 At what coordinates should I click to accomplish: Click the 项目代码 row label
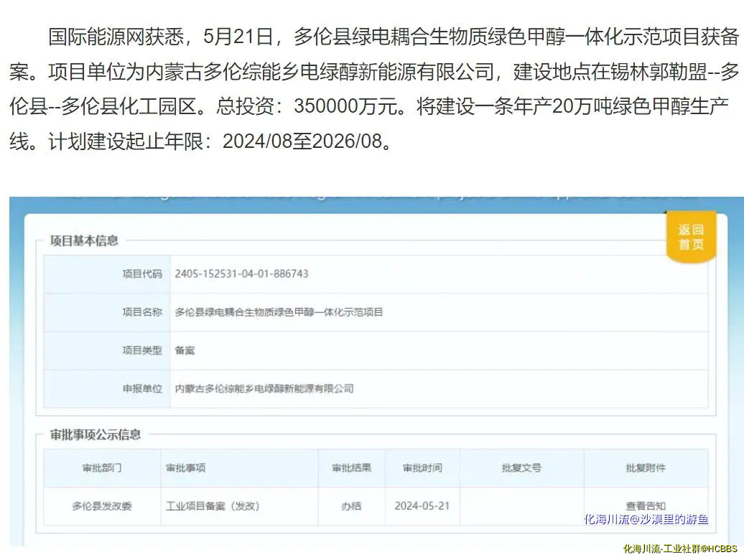[x=142, y=274]
